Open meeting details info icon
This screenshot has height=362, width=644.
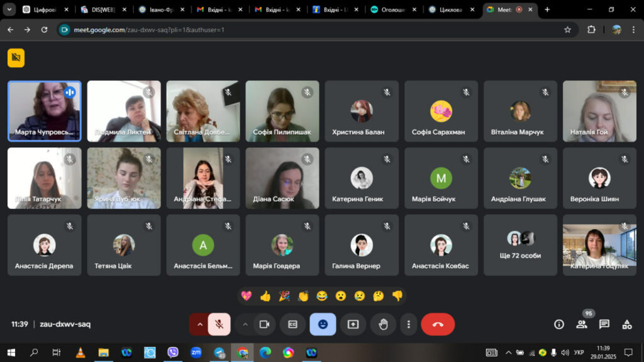[558, 324]
